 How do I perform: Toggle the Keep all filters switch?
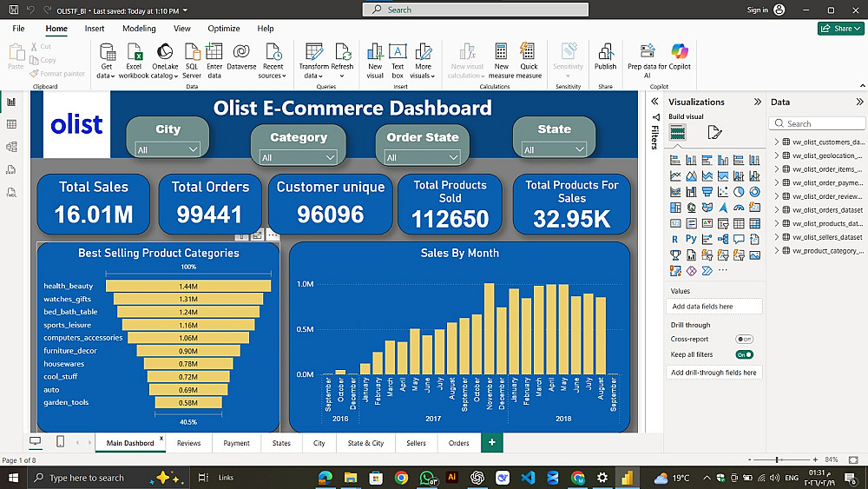(744, 354)
